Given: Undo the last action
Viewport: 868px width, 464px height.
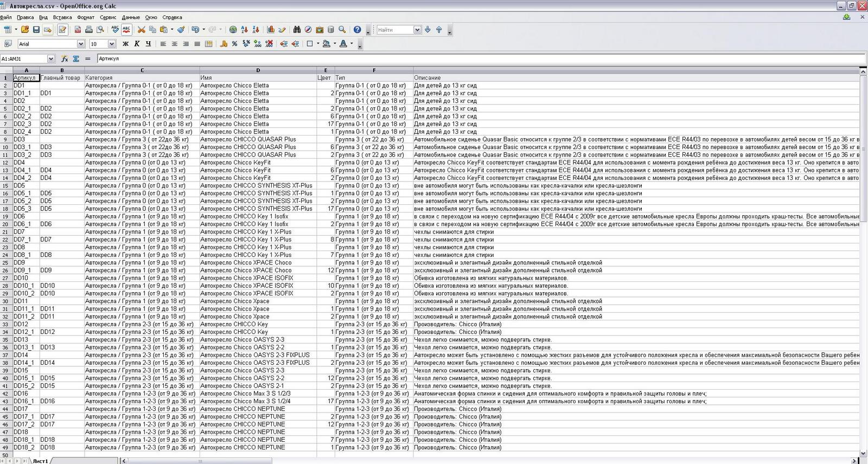Looking at the screenshot, I should [x=195, y=30].
